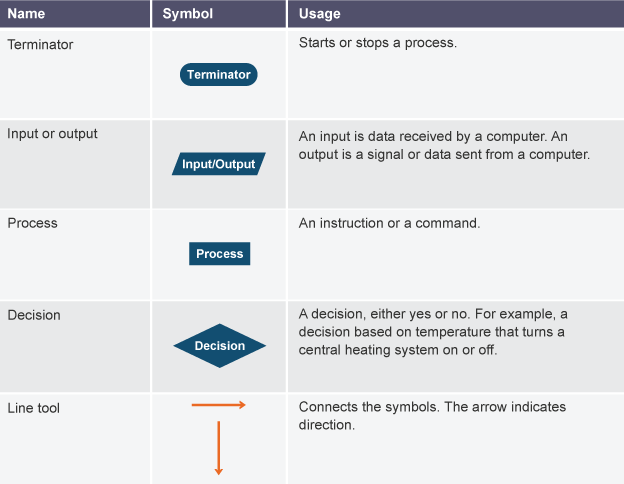Select the Terminator name cell
The height and width of the screenshot is (484, 624).
tap(75, 74)
